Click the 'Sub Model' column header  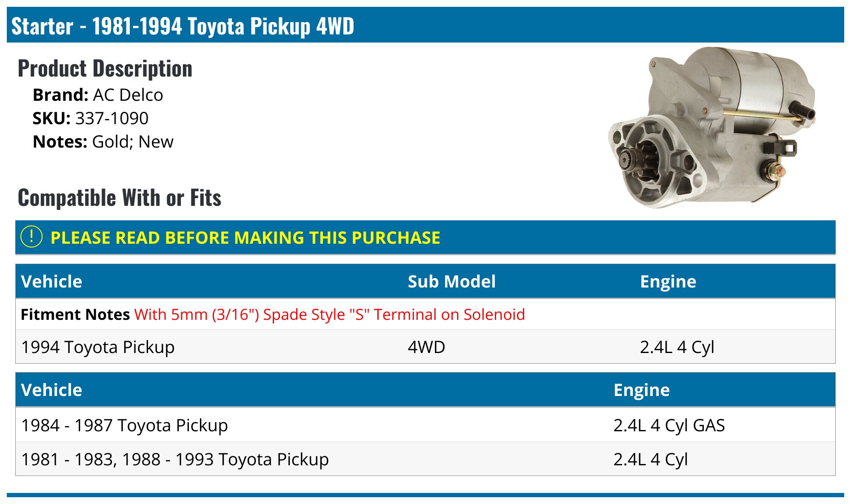(451, 282)
